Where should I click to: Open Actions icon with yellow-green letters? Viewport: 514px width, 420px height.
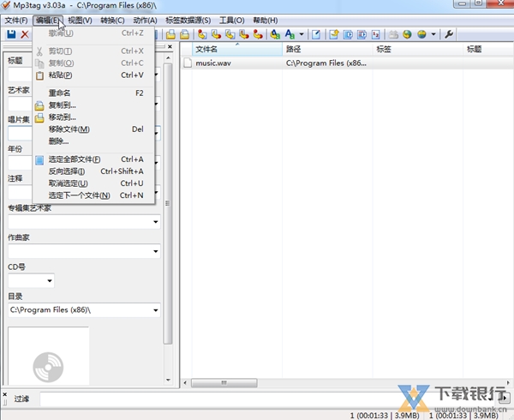coord(275,34)
